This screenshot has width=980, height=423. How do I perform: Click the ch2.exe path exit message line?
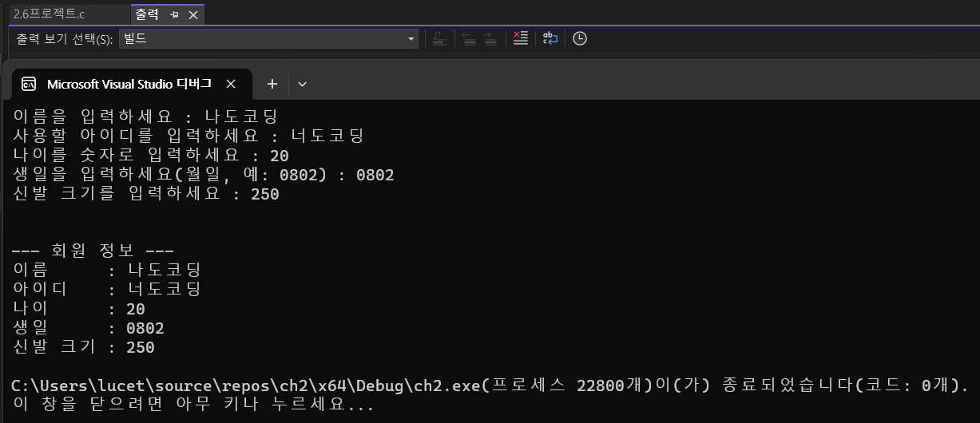490,385
